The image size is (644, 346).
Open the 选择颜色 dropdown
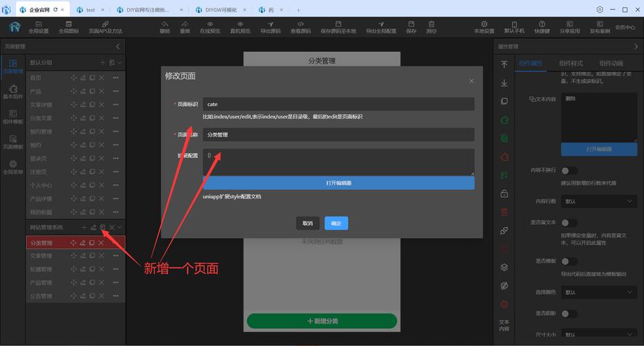pyautogui.click(x=599, y=292)
